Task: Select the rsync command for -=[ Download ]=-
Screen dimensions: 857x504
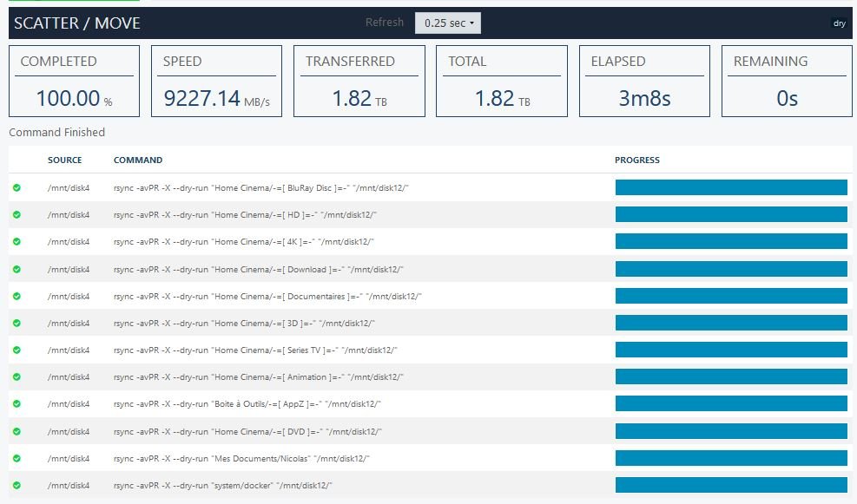Action: click(259, 269)
